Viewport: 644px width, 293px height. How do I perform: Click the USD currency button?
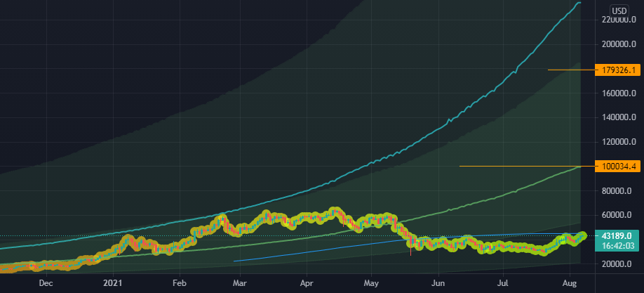[x=619, y=11]
